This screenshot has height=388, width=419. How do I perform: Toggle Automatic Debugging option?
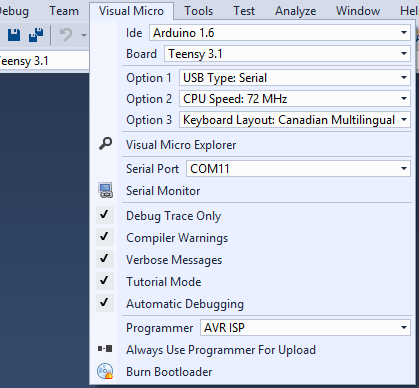104,302
